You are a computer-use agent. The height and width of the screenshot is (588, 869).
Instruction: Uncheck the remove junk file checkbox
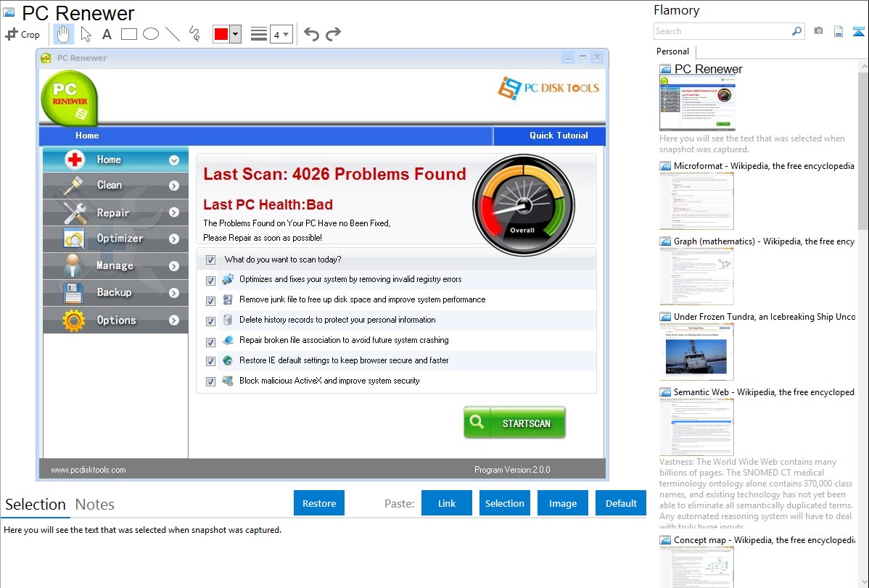[x=210, y=301]
